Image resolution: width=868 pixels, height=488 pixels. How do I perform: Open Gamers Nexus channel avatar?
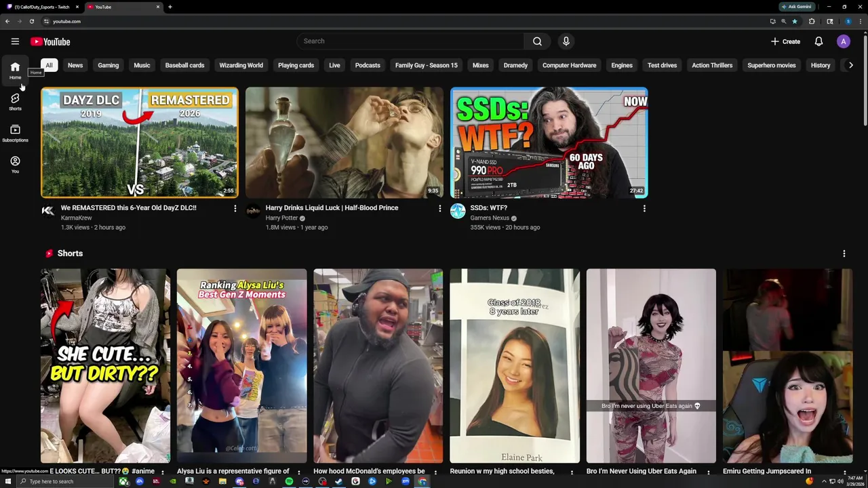pos(458,211)
